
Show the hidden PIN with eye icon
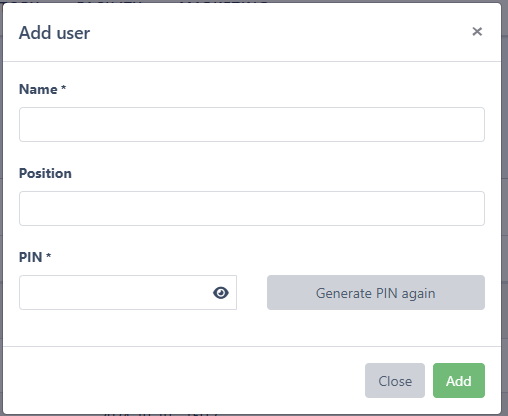[x=221, y=293]
